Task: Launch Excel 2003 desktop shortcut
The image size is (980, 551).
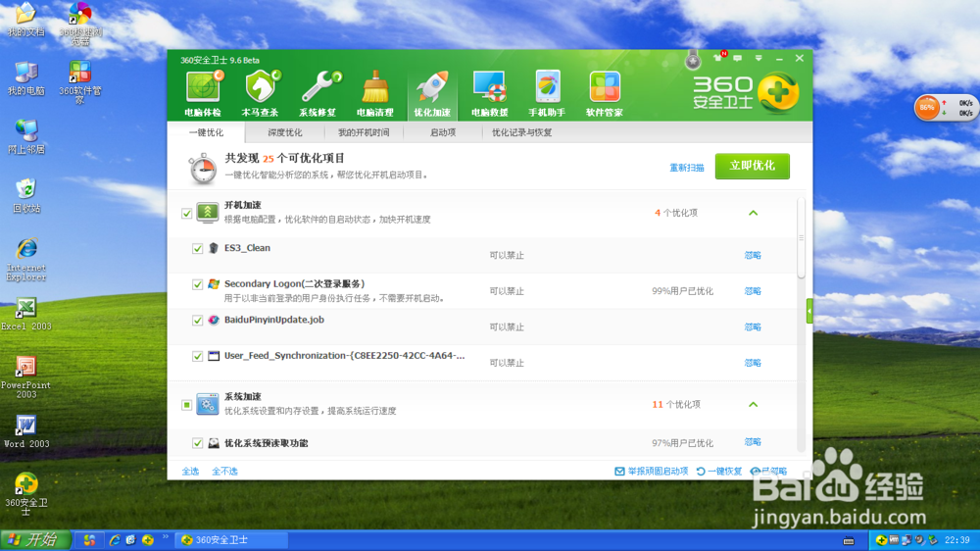Action: [x=25, y=314]
